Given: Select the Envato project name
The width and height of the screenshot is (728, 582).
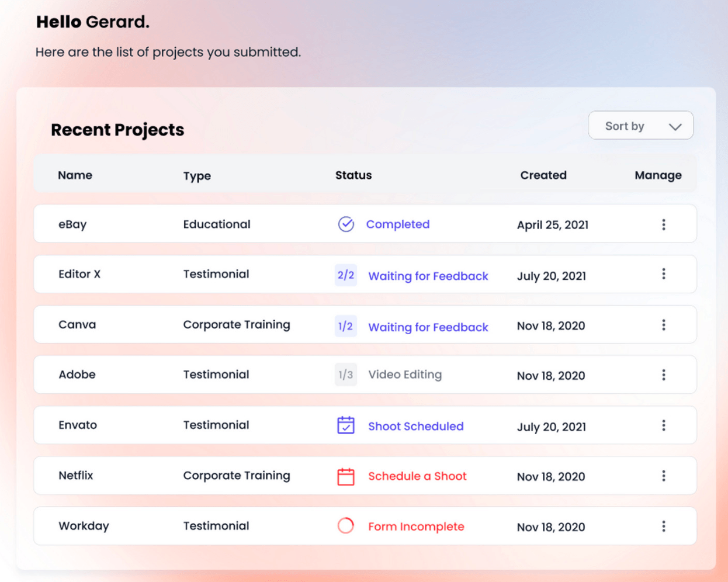Looking at the screenshot, I should coord(78,425).
